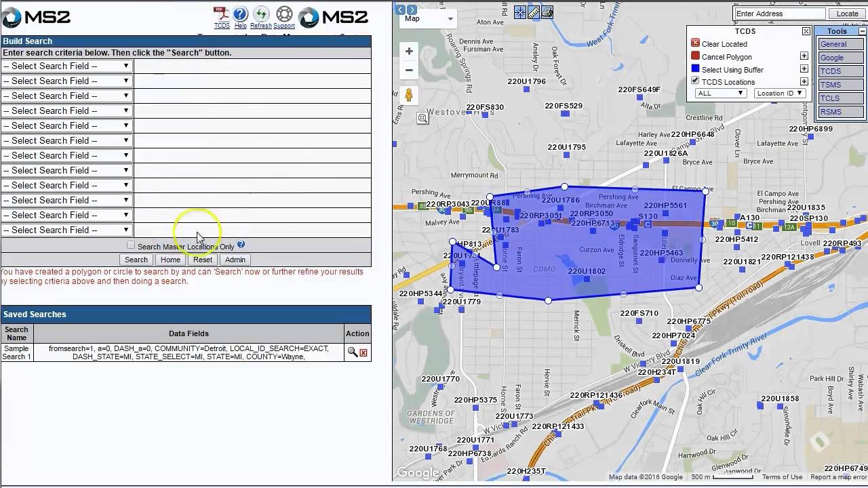Select the General tab in Tools

click(840, 44)
